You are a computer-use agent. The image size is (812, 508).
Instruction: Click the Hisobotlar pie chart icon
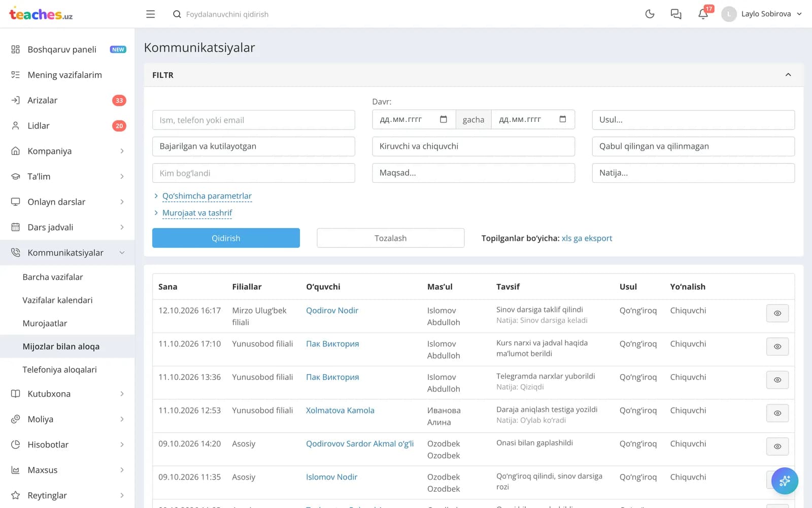tap(16, 444)
